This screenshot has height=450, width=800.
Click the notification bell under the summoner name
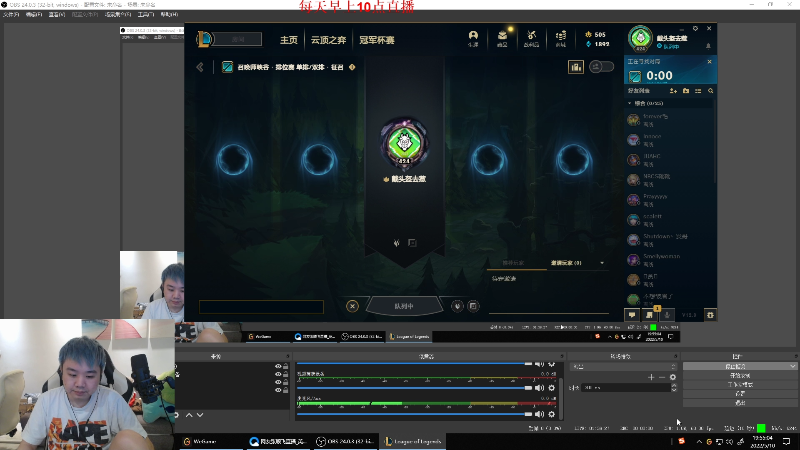[x=708, y=46]
